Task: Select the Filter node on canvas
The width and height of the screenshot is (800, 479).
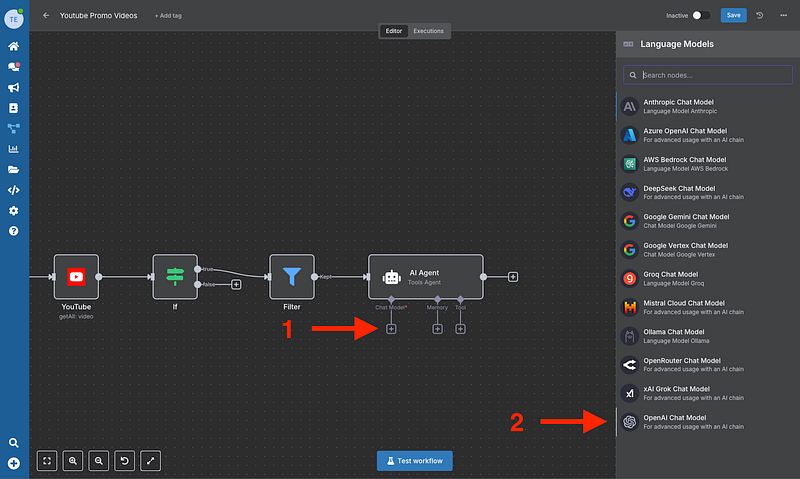Action: click(x=291, y=276)
